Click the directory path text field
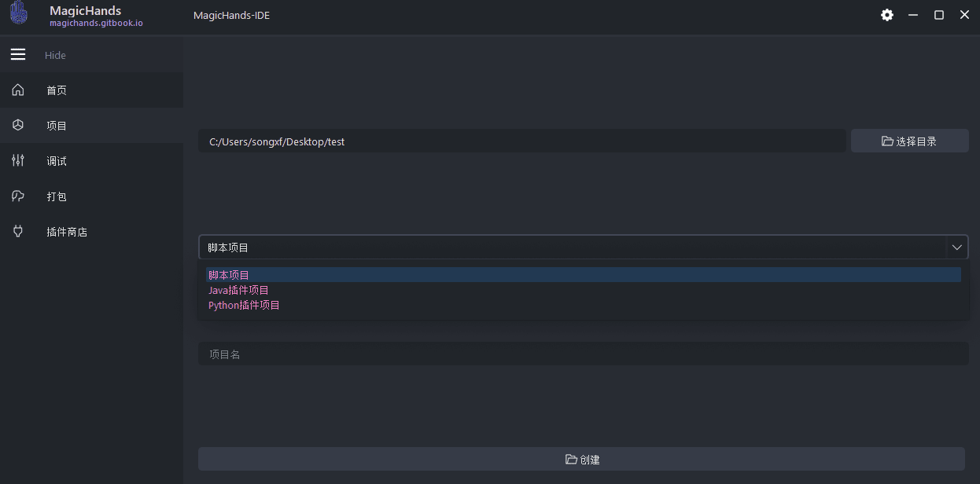Viewport: 980px width, 484px height. coord(521,141)
